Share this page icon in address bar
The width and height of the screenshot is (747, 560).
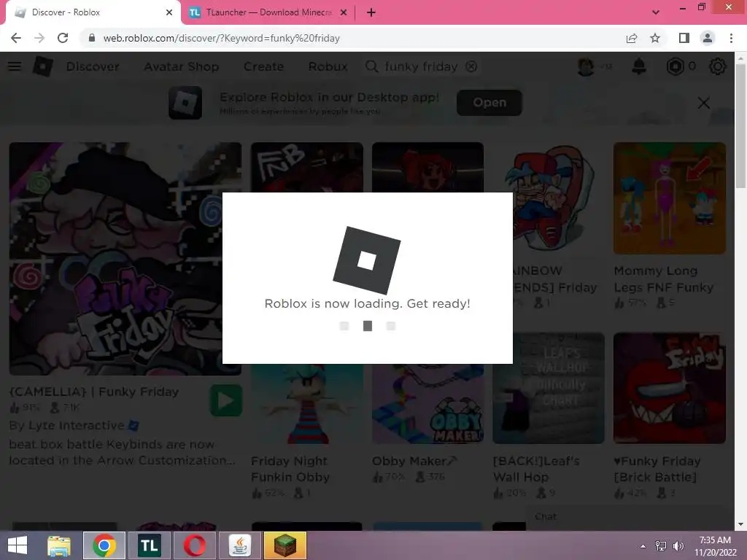pos(632,38)
